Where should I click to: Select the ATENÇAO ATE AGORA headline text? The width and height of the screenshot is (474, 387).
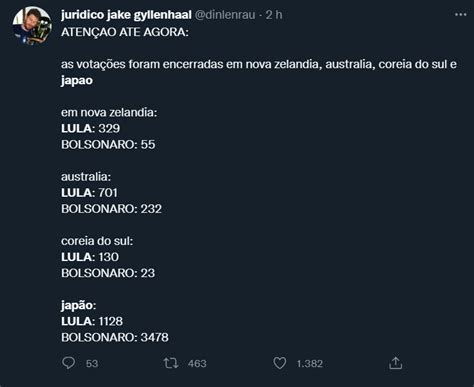[125, 32]
